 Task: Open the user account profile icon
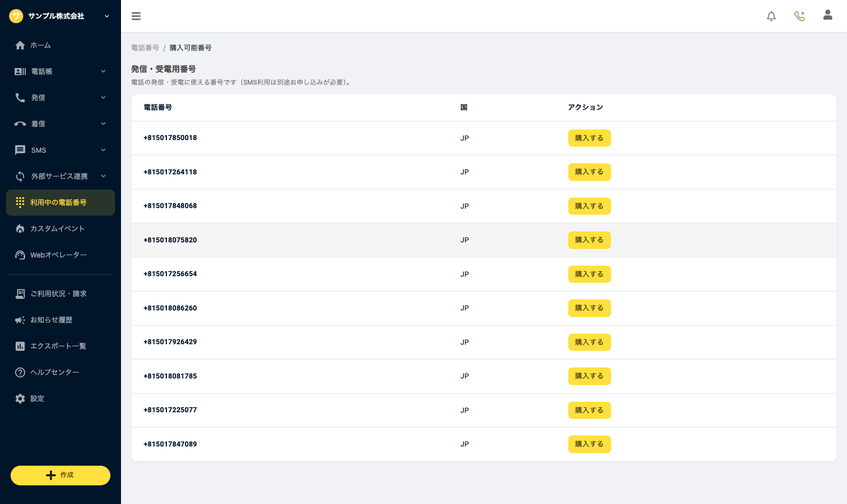[828, 15]
